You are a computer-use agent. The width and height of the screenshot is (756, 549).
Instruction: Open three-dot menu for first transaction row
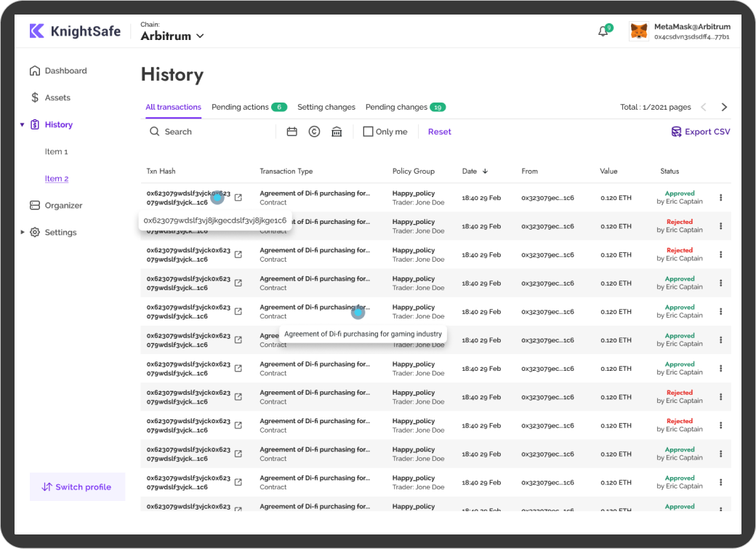coord(720,198)
